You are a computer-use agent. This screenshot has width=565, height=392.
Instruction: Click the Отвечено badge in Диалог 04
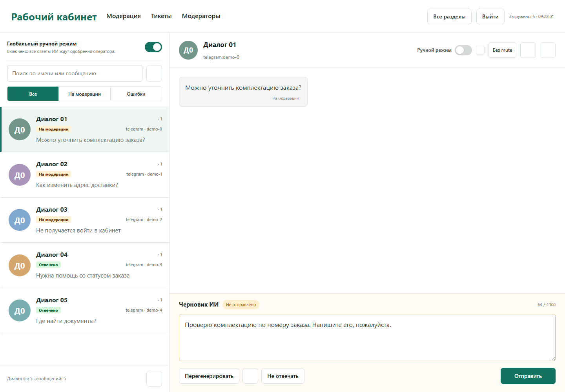[49, 265]
